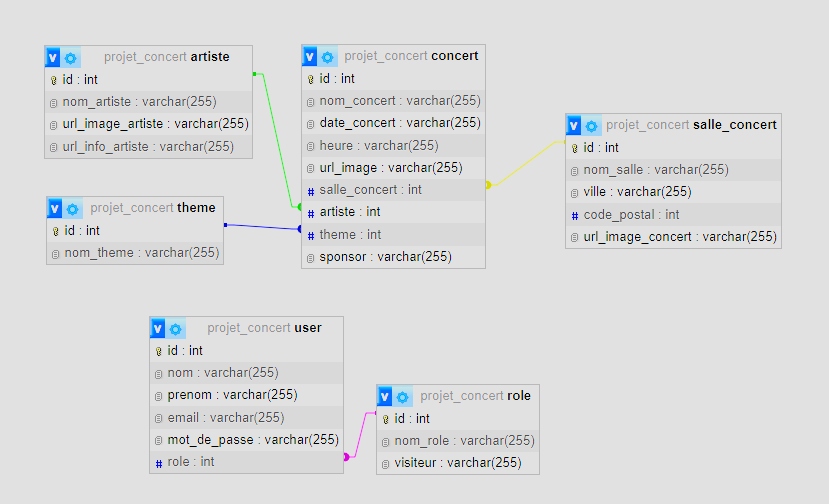Toggle the V button on user table
This screenshot has height=504, width=829.
tap(158, 328)
